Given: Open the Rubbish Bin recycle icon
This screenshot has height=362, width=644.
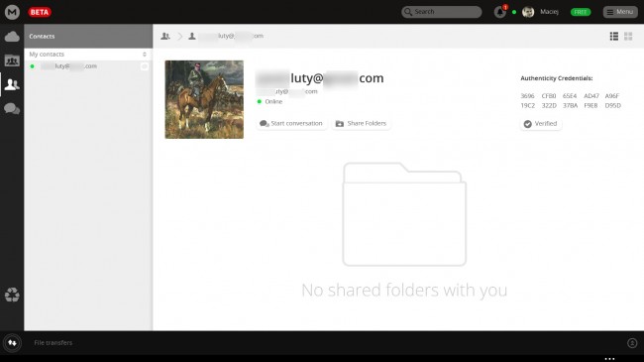Looking at the screenshot, I should point(12,295).
